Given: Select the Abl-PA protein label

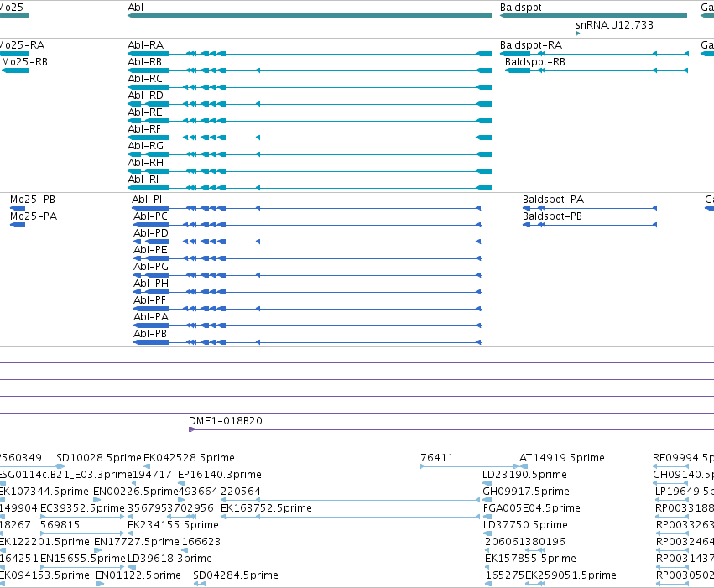Looking at the screenshot, I should coord(151,317).
